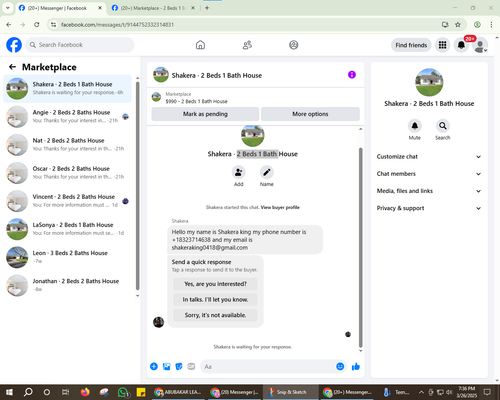Screen dimensions: 500x400
Task: View site information icon in address bar
Action: click(53, 24)
